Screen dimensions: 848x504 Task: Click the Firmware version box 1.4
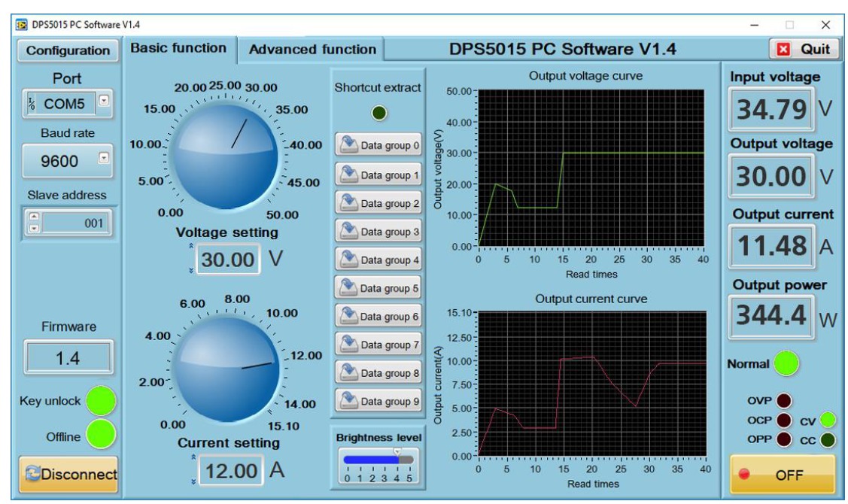68,357
